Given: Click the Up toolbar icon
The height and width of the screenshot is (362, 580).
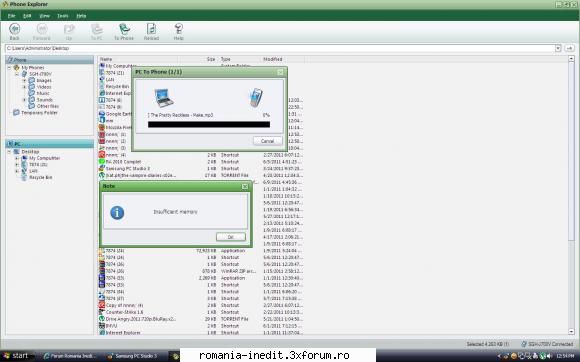Looking at the screenshot, I should click(x=69, y=31).
